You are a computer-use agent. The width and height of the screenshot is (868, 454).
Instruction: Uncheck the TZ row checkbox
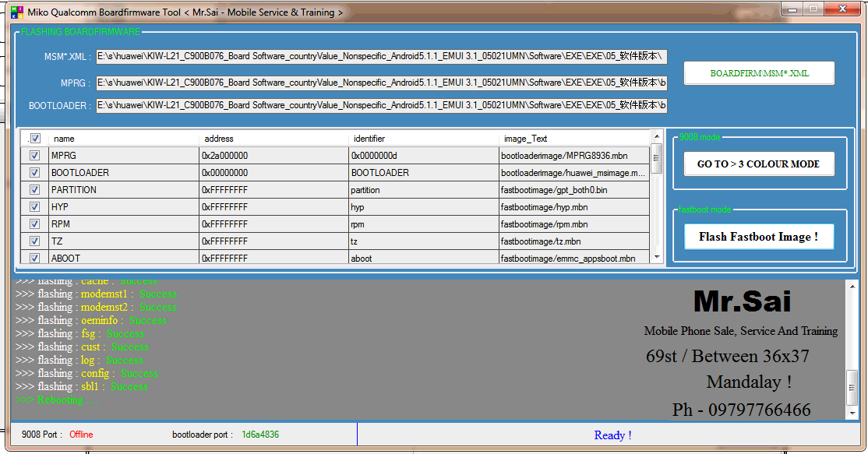coord(34,241)
